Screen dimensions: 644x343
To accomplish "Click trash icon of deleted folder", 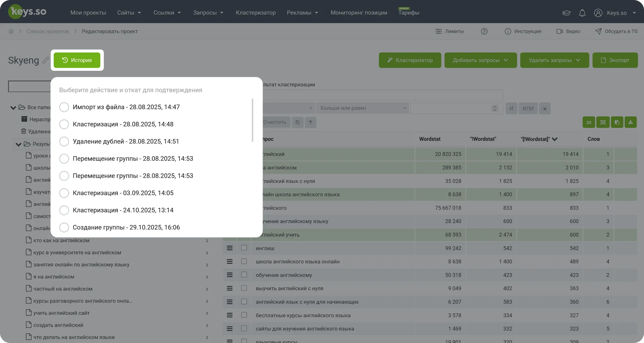I will [24, 131].
